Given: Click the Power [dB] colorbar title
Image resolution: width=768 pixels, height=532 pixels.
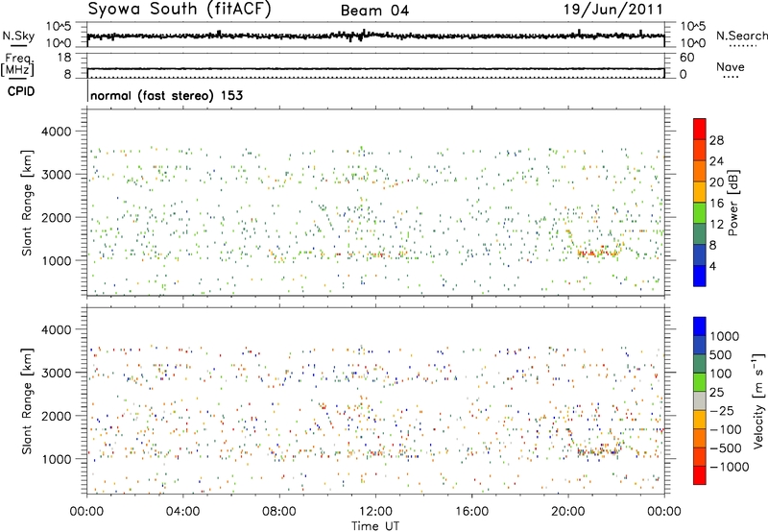Looking at the screenshot, I should (x=733, y=203).
